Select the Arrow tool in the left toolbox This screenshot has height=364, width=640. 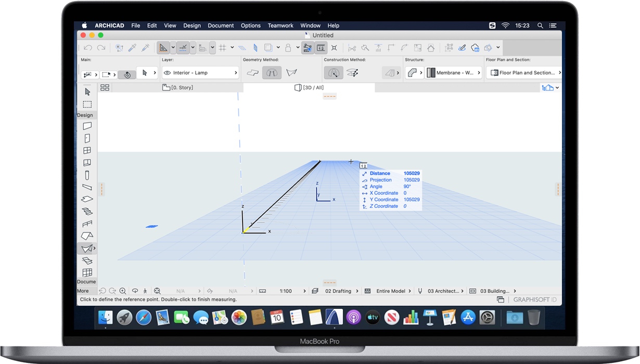(87, 93)
